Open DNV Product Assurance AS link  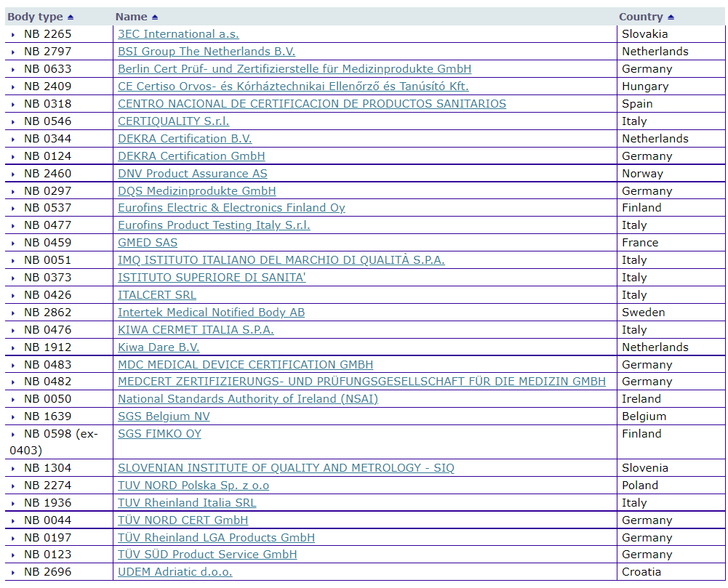click(193, 173)
